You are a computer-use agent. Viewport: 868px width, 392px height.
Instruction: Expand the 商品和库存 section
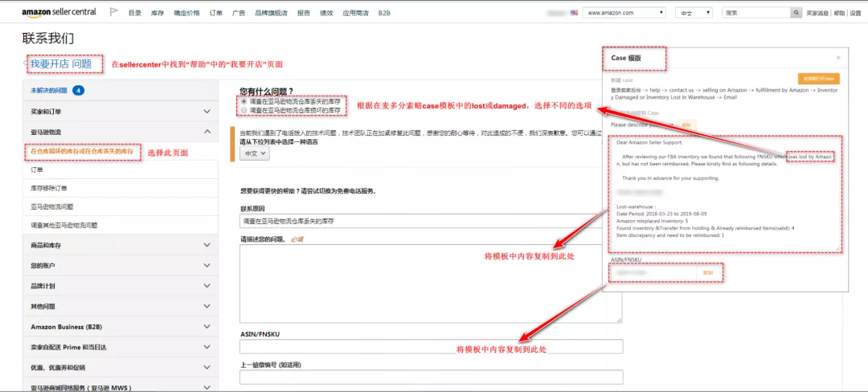tap(121, 245)
